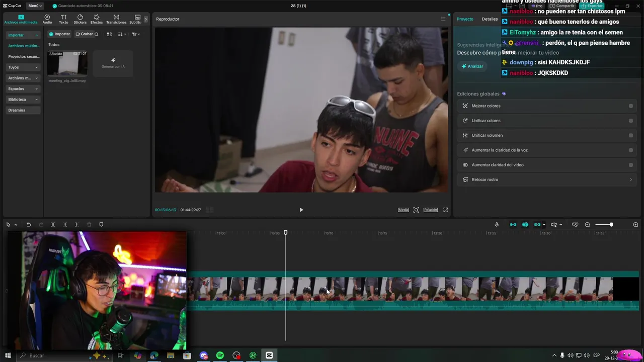Switch to the Proyecto tab
The image size is (644, 362).
[x=465, y=19]
